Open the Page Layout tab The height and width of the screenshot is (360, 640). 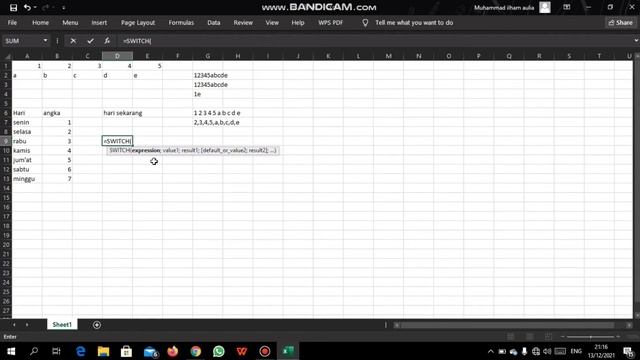pos(138,22)
